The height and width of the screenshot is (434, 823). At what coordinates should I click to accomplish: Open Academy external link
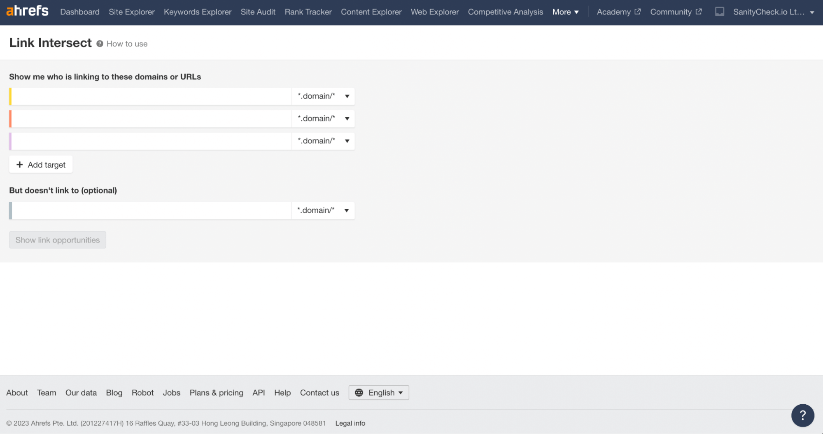pos(618,12)
